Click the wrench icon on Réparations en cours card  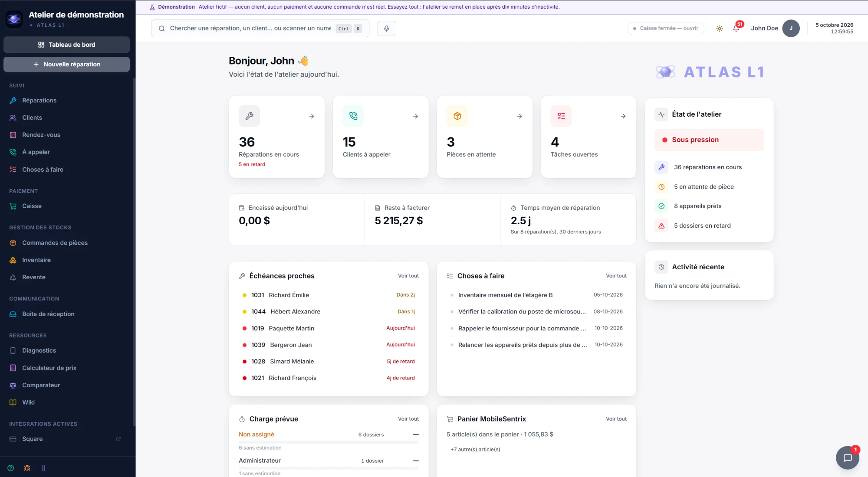(x=249, y=116)
